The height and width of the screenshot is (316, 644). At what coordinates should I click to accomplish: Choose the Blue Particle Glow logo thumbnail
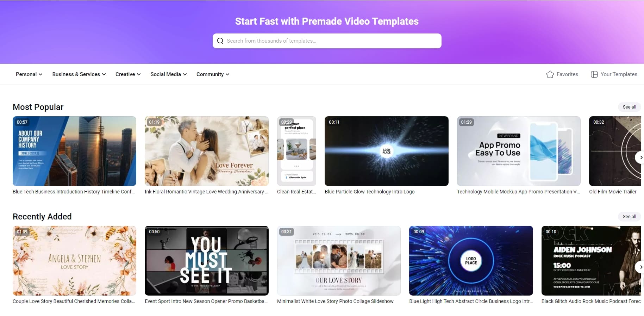pyautogui.click(x=386, y=151)
